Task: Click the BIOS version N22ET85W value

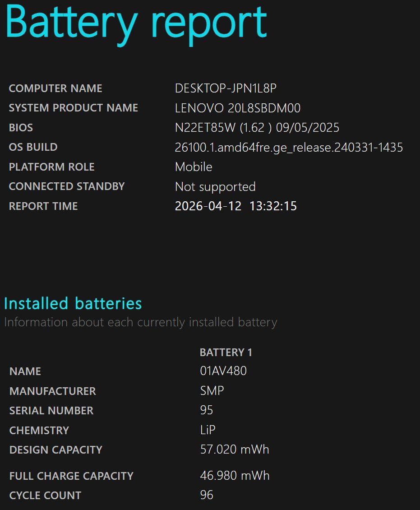Action: pos(257,127)
